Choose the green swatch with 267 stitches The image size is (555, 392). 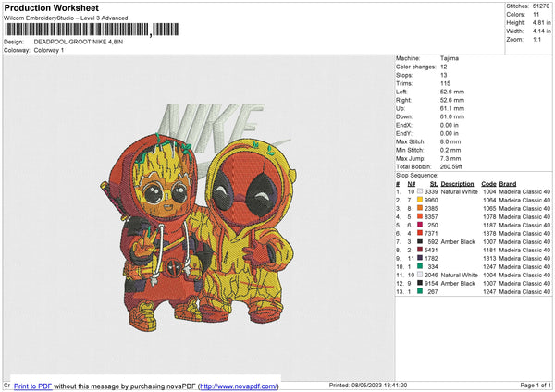[x=420, y=291]
